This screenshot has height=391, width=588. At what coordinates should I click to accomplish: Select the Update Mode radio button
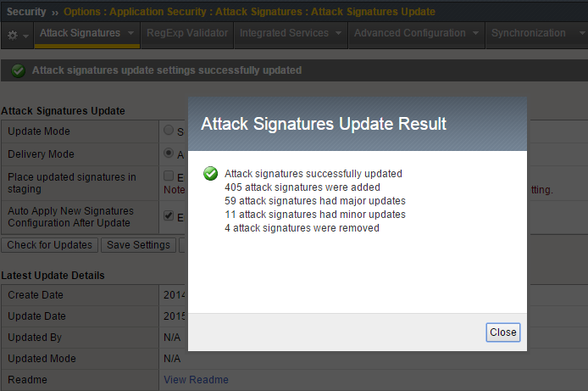point(169,131)
